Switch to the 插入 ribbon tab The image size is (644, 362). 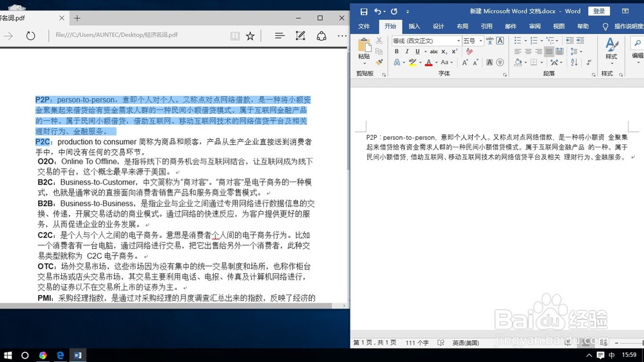[x=414, y=26]
